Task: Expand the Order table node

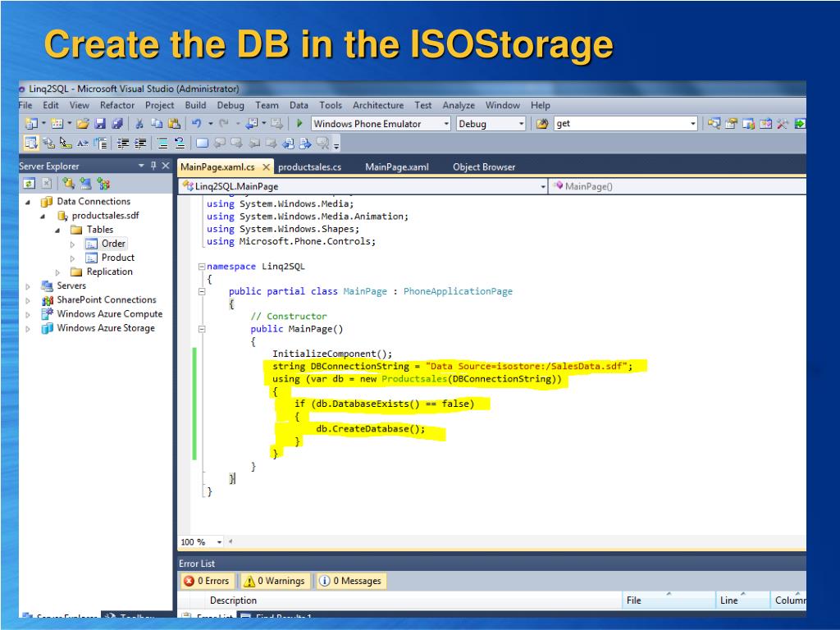Action: [x=72, y=244]
